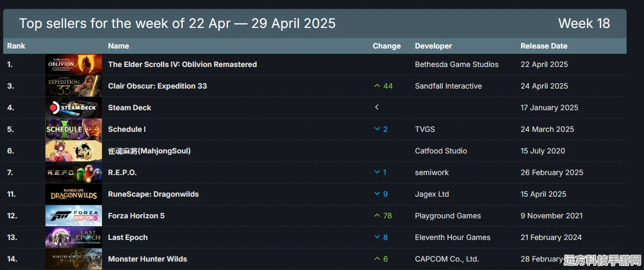Open RuneScape: Dragonwilds game thumbnail
Image resolution: width=644 pixels, height=270 pixels.
(73, 194)
